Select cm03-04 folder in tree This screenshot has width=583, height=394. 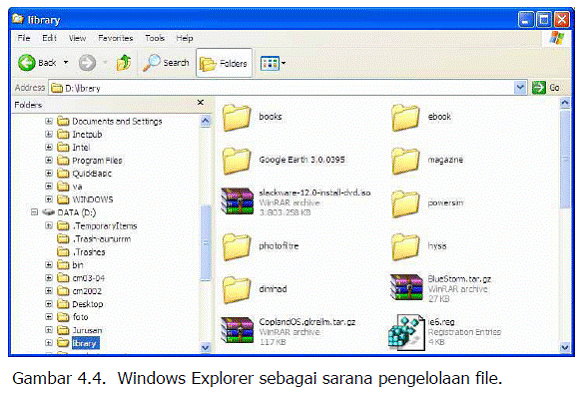[x=81, y=278]
